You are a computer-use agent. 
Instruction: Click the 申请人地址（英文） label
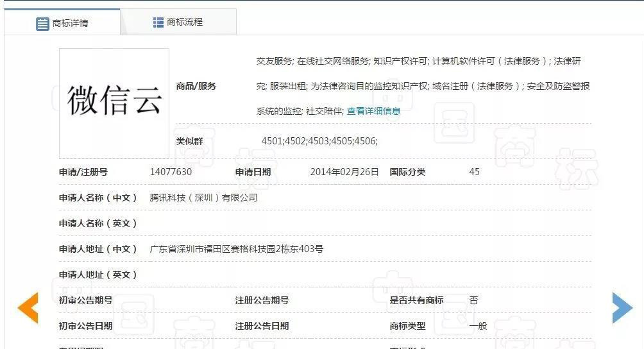point(97,275)
